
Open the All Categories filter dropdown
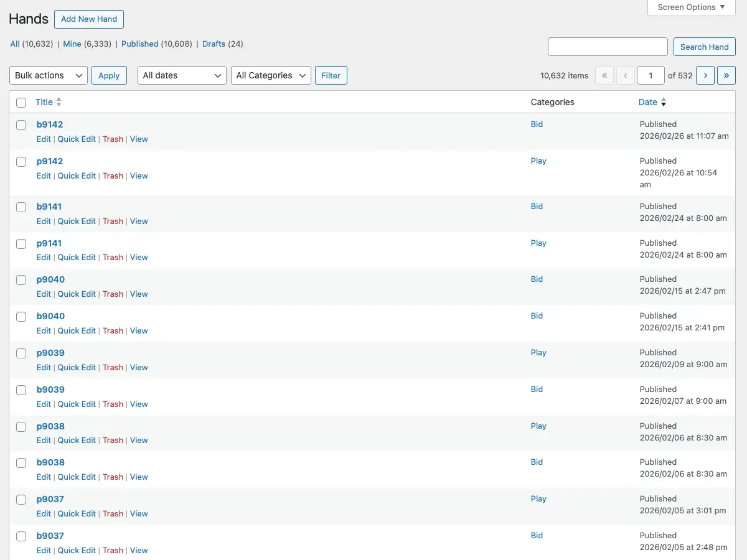tap(270, 75)
